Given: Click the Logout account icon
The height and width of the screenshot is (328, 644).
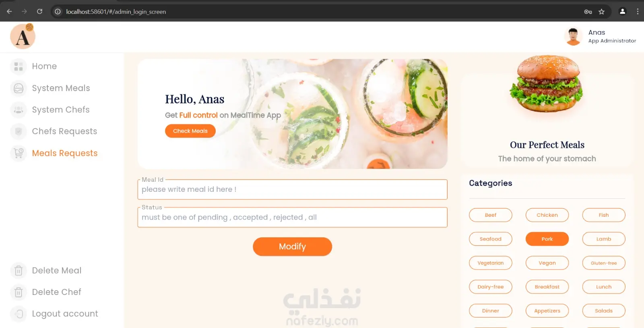Looking at the screenshot, I should (x=19, y=314).
